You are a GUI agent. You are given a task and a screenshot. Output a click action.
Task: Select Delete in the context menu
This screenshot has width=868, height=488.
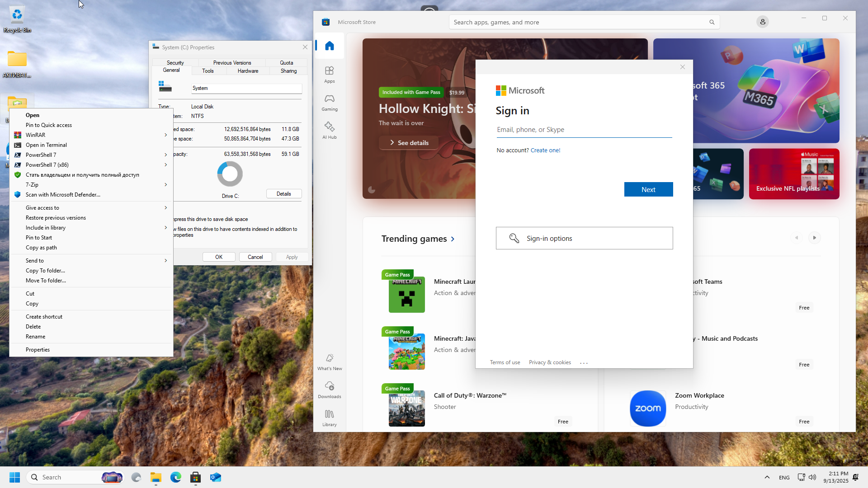coord(91,327)
